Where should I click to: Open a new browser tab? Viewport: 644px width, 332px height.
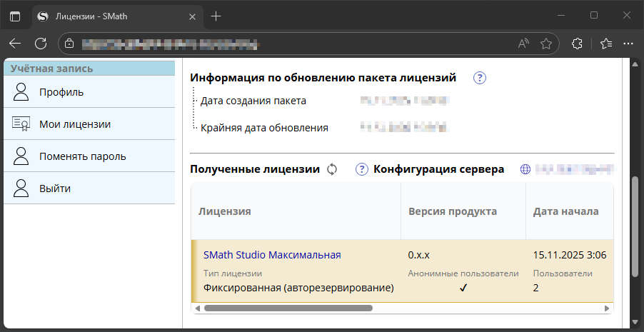click(216, 16)
